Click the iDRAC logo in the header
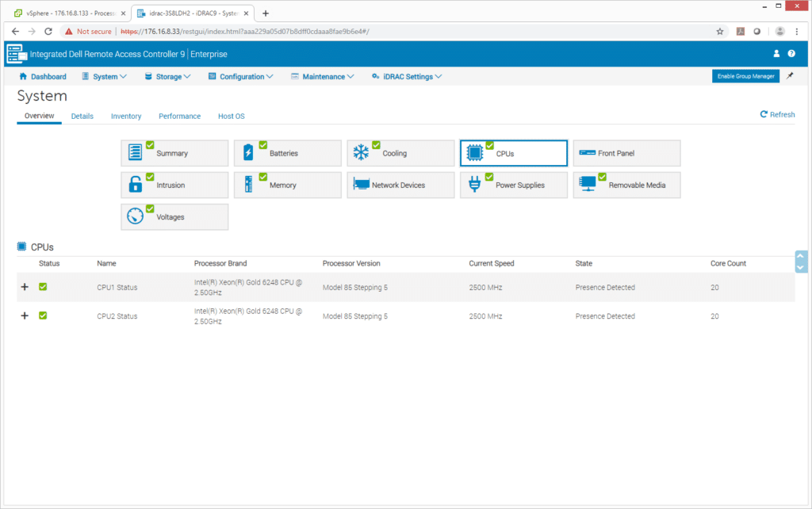812x509 pixels. (x=17, y=53)
